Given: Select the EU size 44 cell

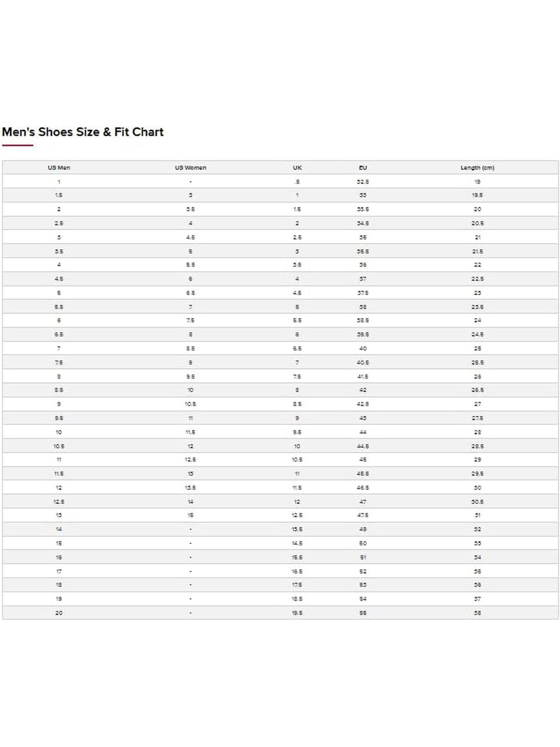Looking at the screenshot, I should pos(363,432).
